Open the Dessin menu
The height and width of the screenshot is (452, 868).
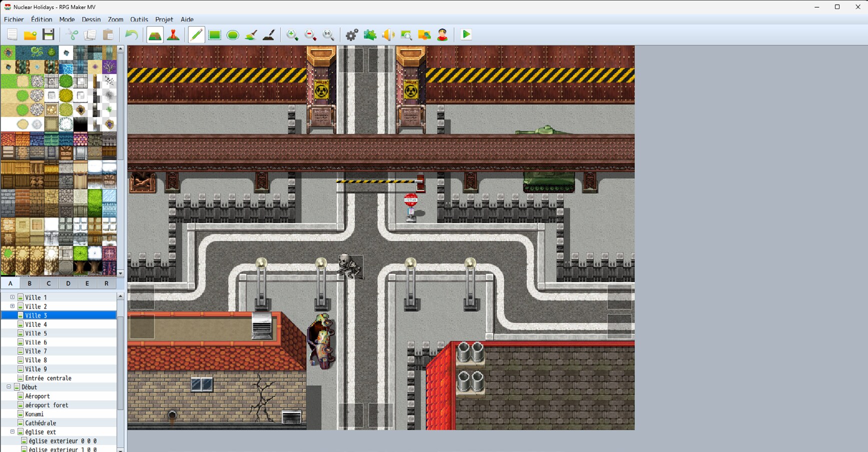(91, 19)
